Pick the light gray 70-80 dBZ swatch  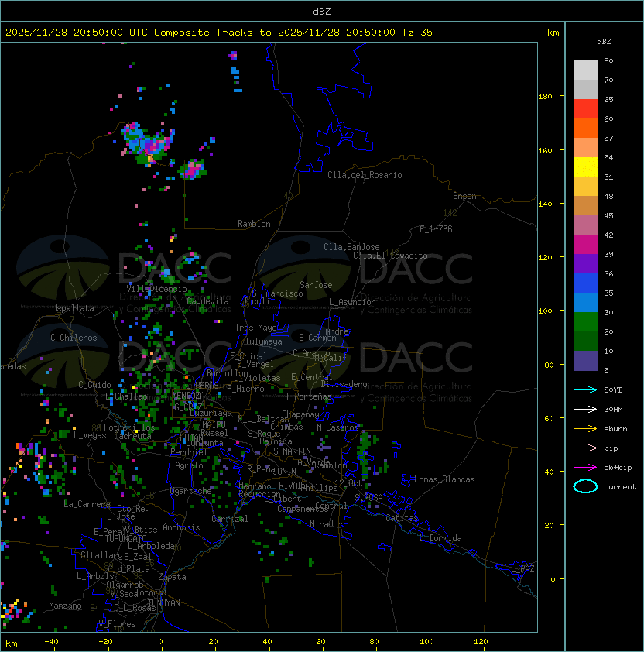(585, 70)
